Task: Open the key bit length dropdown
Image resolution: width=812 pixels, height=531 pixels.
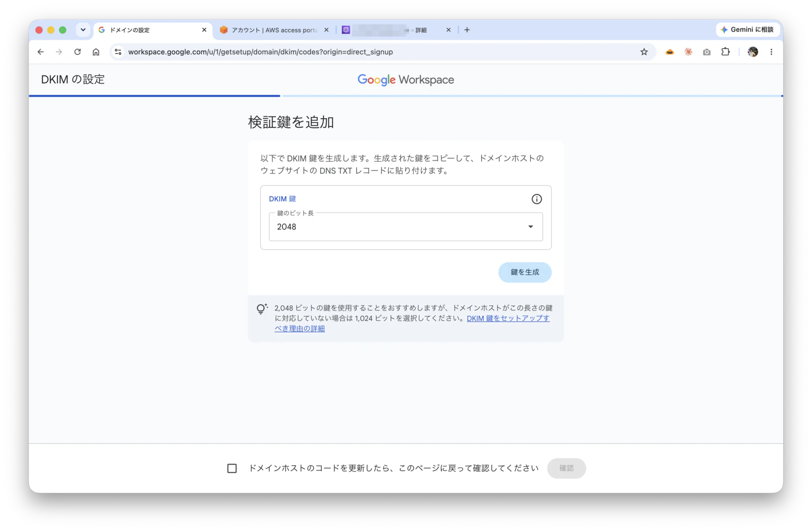Action: 405,227
